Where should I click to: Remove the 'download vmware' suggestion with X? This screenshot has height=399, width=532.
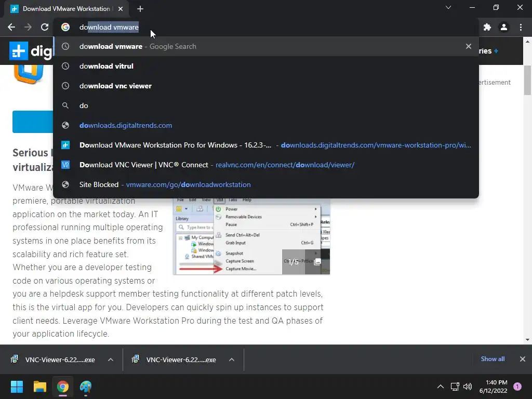(x=469, y=46)
